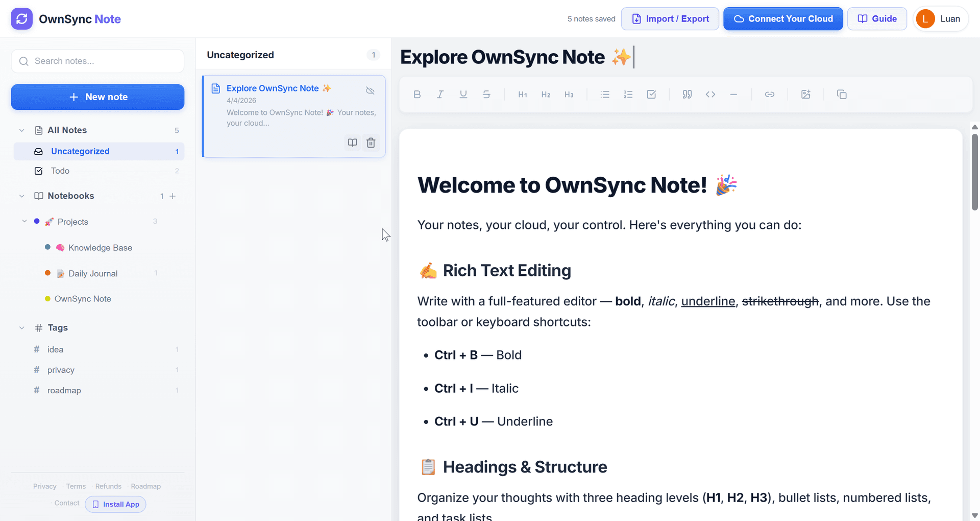The height and width of the screenshot is (521, 980).
Task: Select the Explore OwnSync Note card
Action: click(294, 116)
